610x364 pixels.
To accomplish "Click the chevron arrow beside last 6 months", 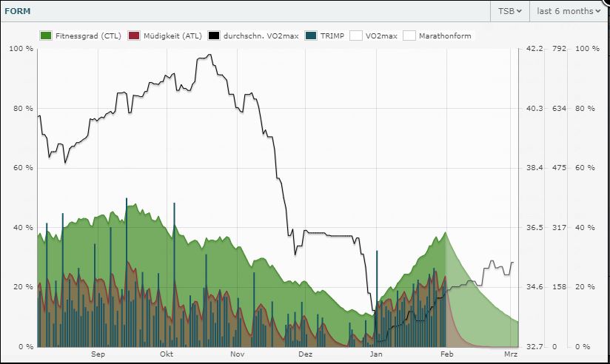I will click(x=597, y=11).
